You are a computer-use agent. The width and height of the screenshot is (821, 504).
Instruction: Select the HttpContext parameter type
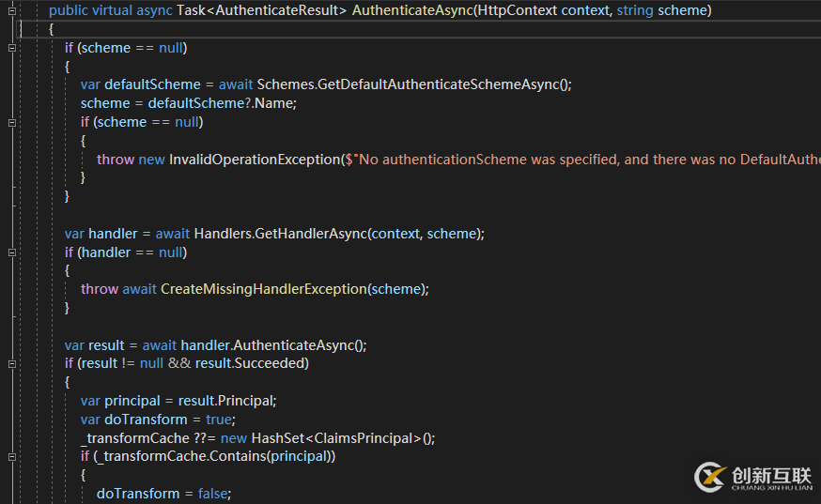click(518, 11)
